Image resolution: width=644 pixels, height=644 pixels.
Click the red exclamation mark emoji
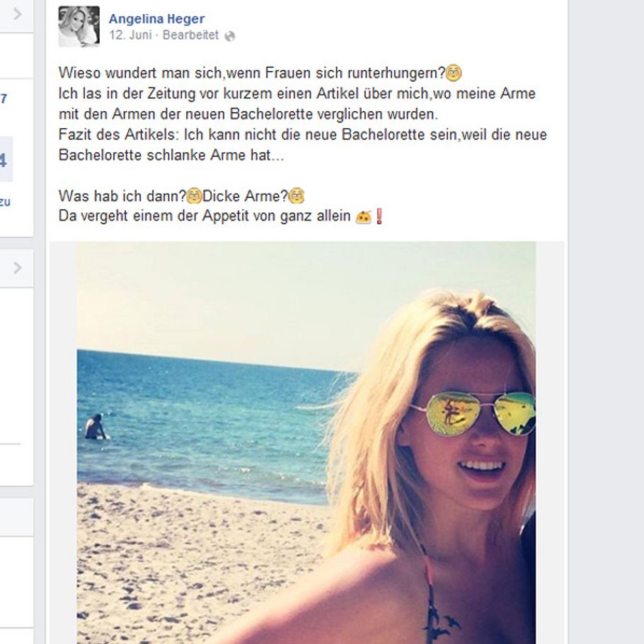pyautogui.click(x=379, y=216)
